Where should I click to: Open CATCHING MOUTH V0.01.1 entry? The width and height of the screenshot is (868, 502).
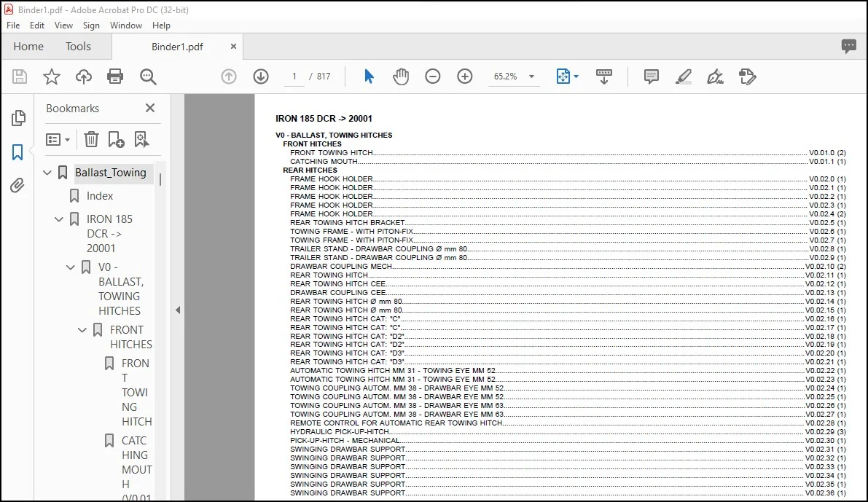click(x=568, y=162)
